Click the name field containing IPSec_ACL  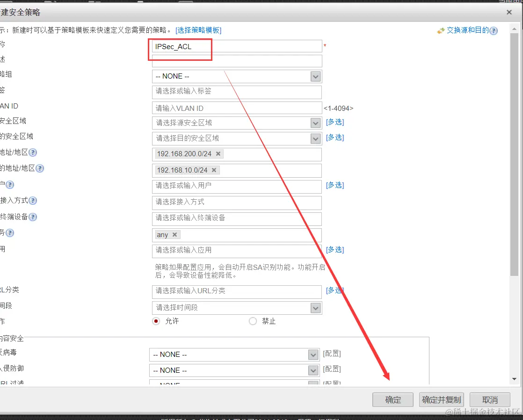click(x=237, y=46)
